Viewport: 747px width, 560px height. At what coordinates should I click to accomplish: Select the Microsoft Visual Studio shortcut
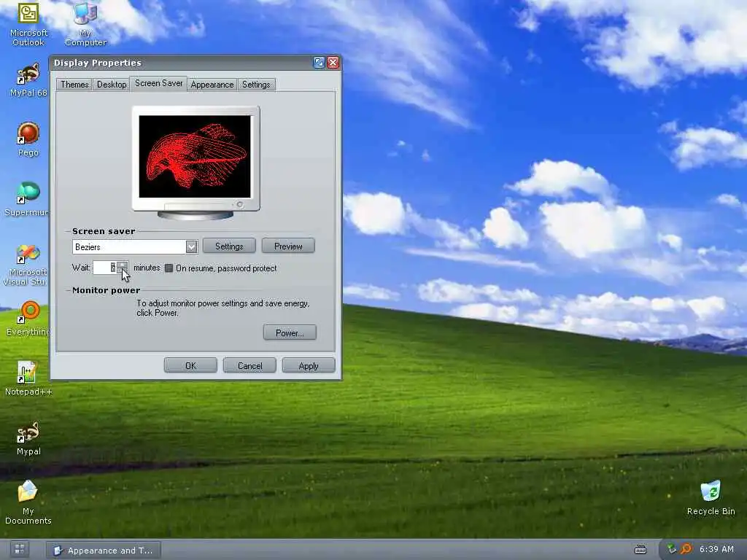tap(26, 265)
